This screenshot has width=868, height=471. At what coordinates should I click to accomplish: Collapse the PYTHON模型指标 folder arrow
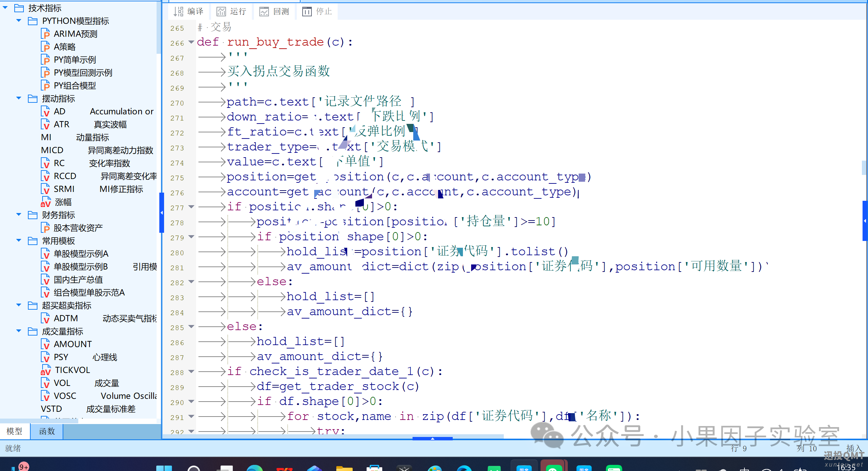click(19, 20)
